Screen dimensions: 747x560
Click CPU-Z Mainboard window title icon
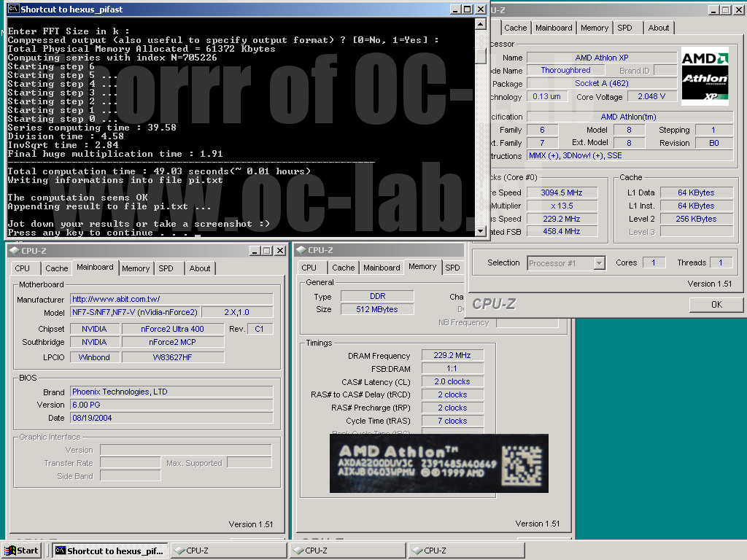(15, 251)
